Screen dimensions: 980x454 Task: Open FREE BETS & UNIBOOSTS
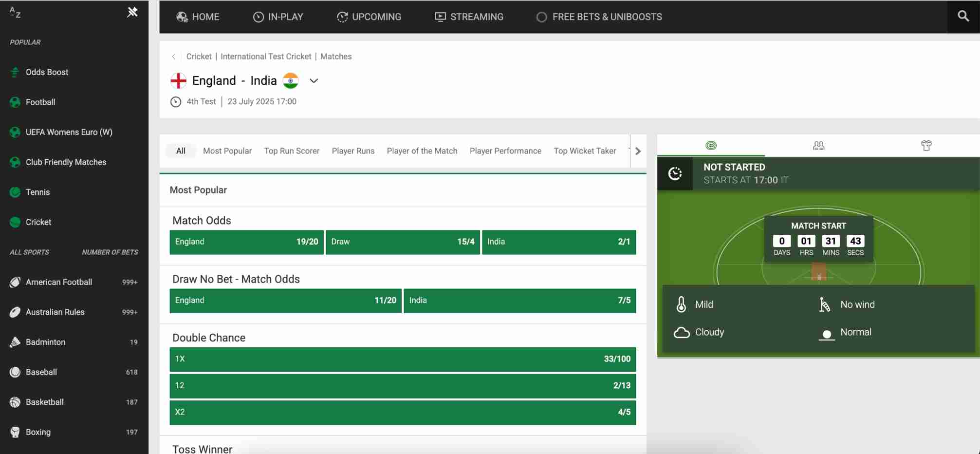599,17
